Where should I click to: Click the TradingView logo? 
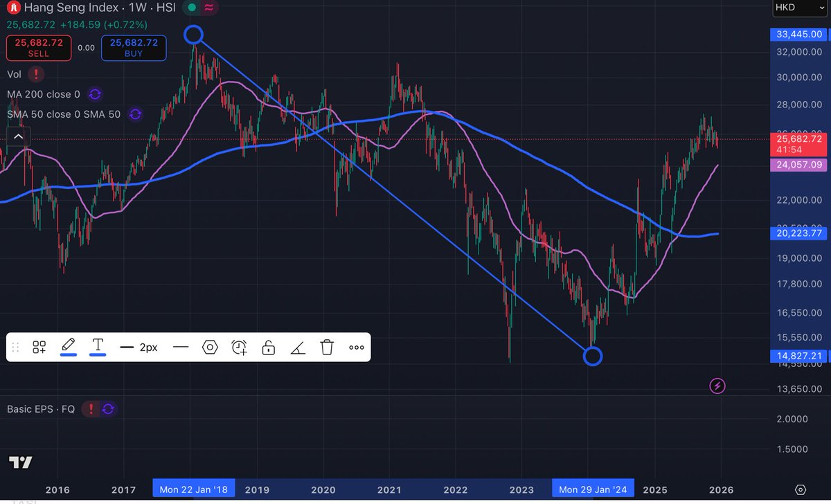21,462
